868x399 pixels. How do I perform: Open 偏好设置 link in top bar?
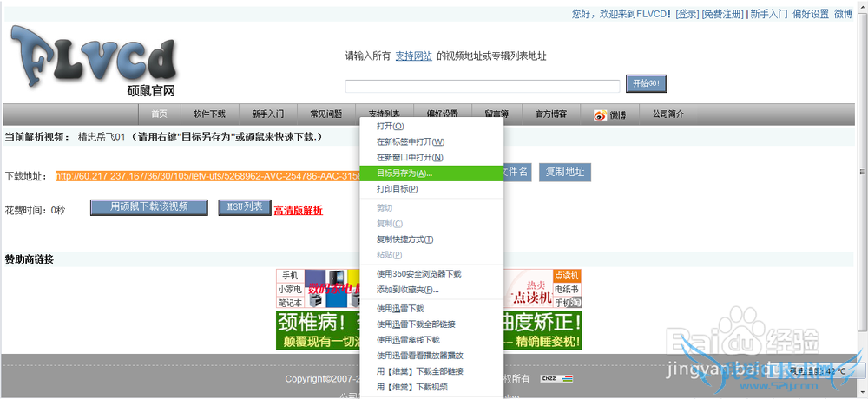pos(811,14)
